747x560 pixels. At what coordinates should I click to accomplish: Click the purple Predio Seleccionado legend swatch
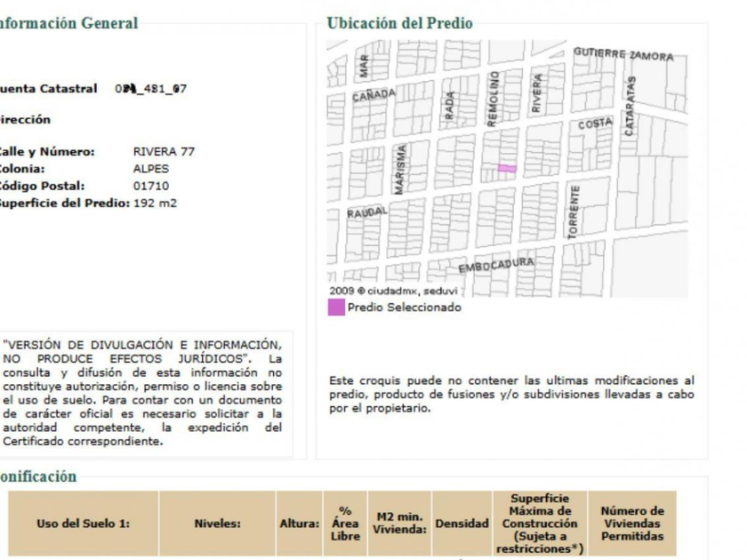click(x=336, y=308)
